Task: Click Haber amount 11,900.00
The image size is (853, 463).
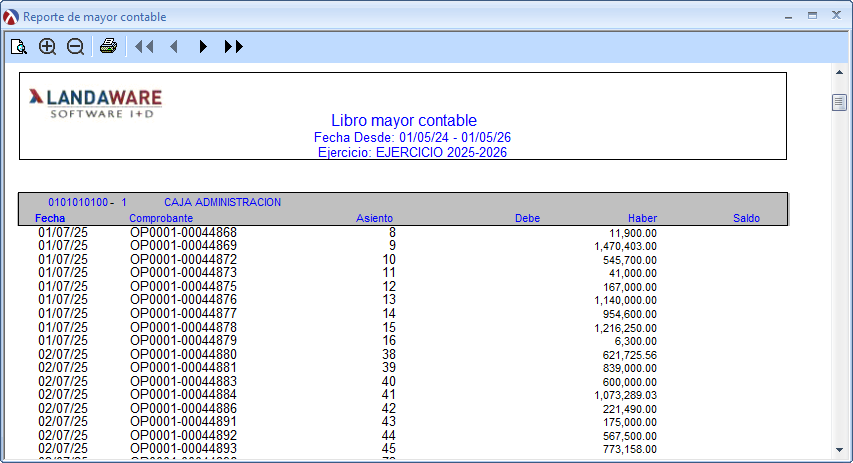Action: (633, 233)
